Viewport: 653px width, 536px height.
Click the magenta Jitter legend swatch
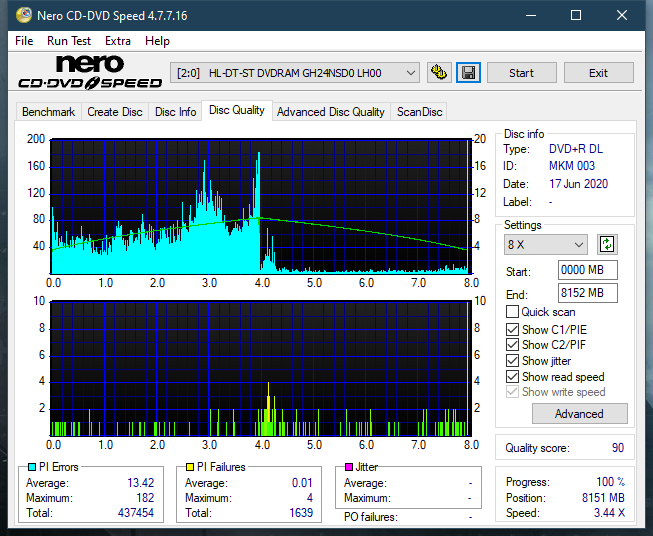coord(349,467)
